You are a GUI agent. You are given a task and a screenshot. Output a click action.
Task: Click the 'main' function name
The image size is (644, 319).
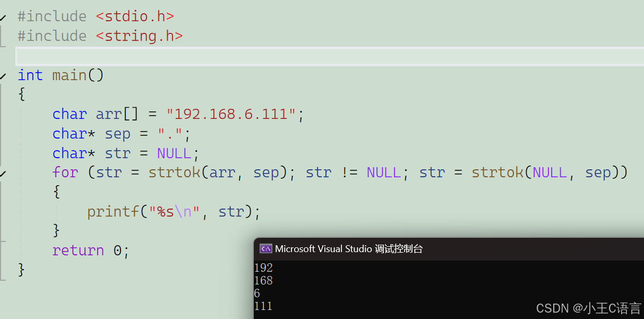70,75
